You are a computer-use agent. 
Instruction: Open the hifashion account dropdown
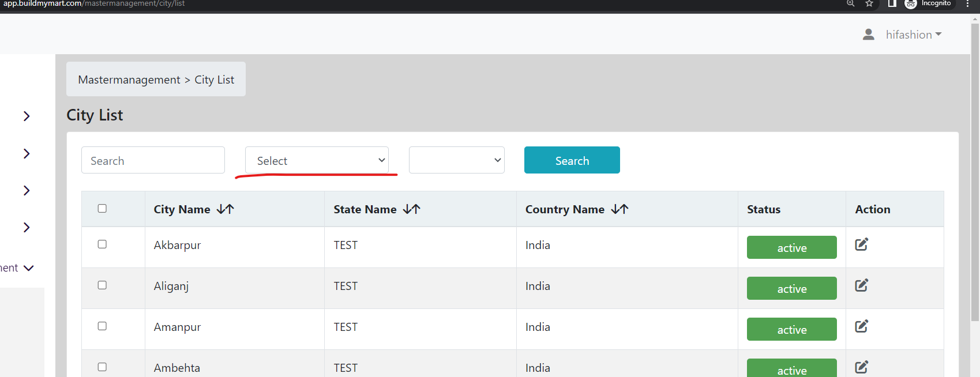pos(914,35)
